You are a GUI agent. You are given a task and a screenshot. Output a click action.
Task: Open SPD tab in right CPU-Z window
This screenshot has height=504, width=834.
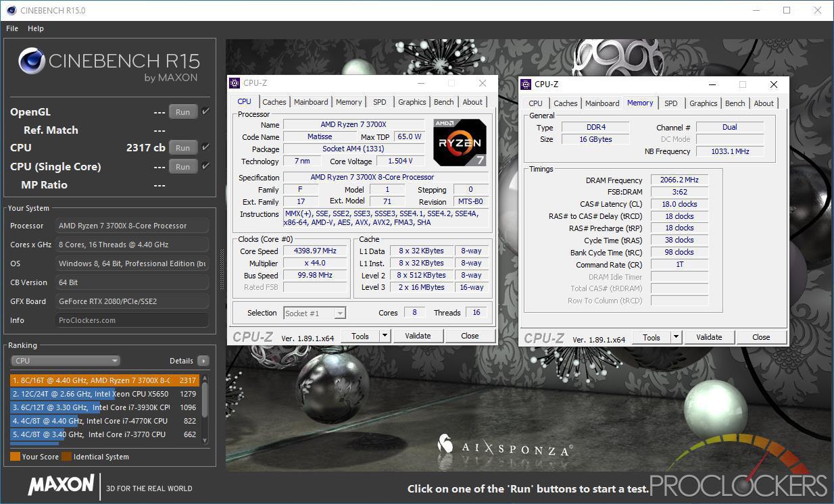click(671, 103)
